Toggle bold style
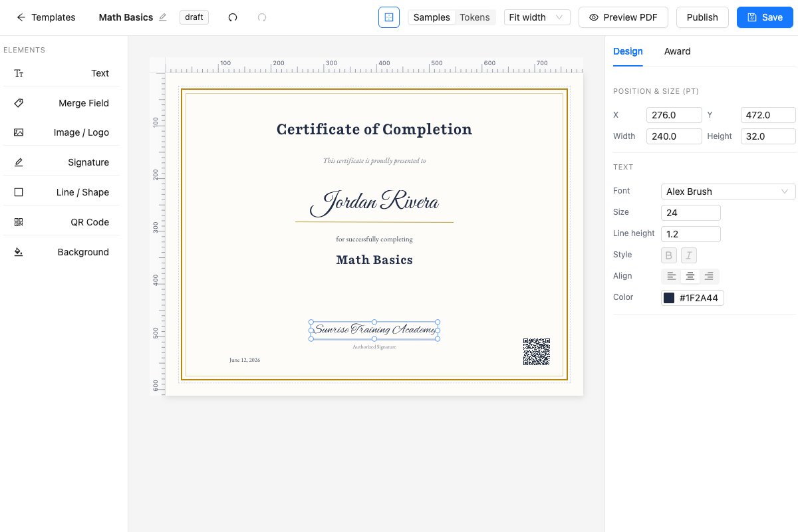The image size is (798, 532). pos(669,255)
